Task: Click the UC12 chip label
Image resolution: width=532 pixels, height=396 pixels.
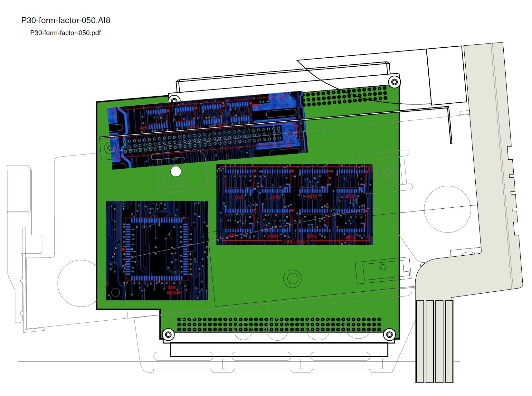Action: [312, 196]
